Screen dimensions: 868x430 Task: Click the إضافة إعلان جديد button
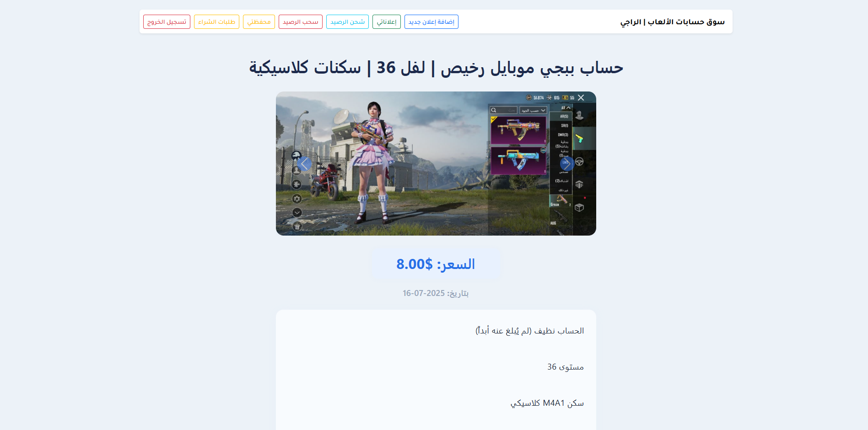click(431, 21)
